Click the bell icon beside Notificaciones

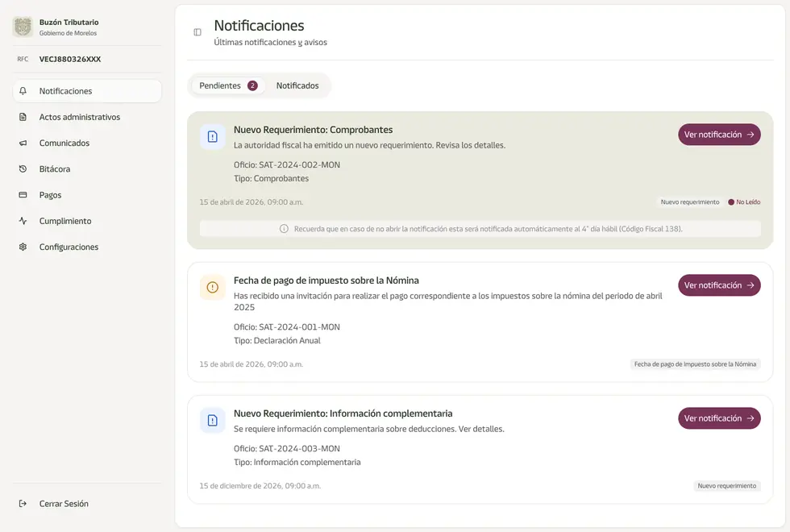coord(23,91)
